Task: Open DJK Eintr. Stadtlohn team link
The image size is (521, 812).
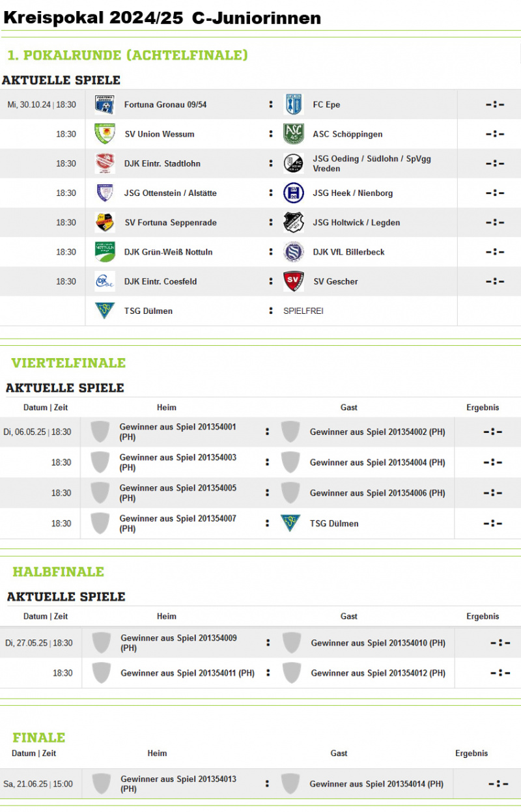Action: pos(162,163)
